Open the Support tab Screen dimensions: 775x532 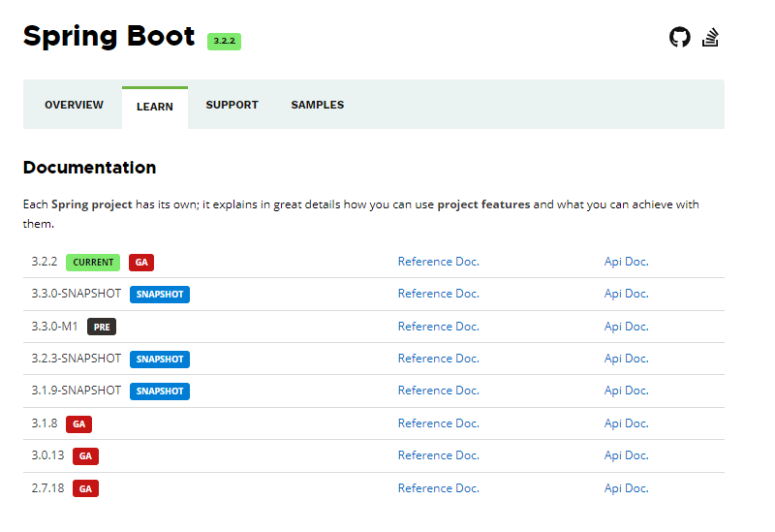pos(232,105)
